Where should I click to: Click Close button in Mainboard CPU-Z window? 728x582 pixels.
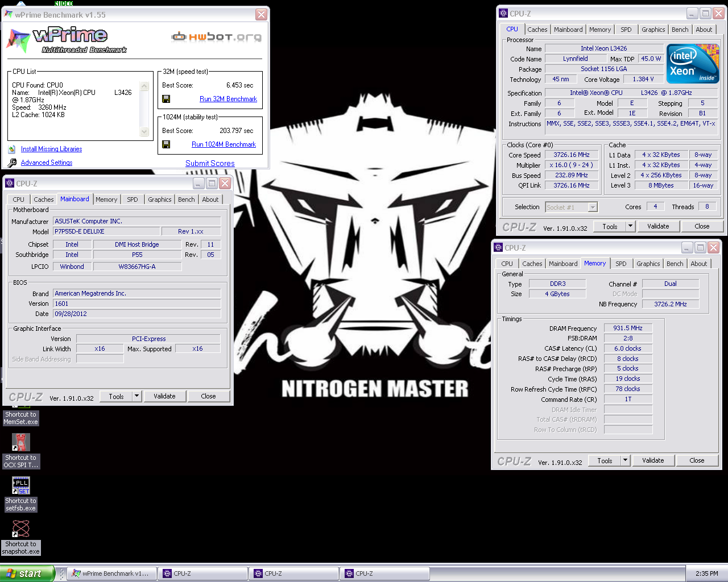[208, 396]
